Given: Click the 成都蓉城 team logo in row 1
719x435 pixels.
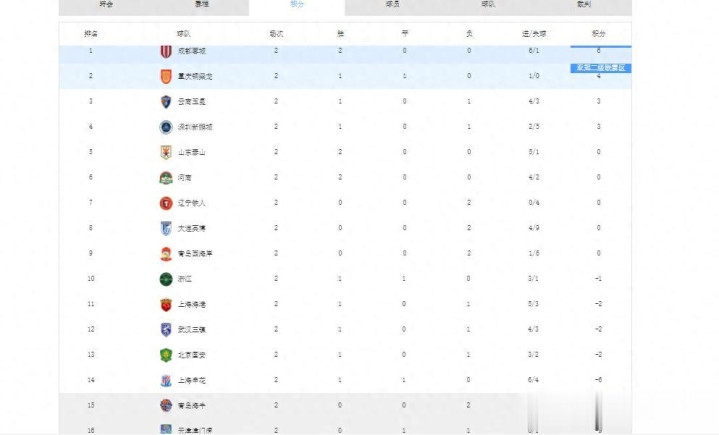Looking at the screenshot, I should (x=166, y=50).
